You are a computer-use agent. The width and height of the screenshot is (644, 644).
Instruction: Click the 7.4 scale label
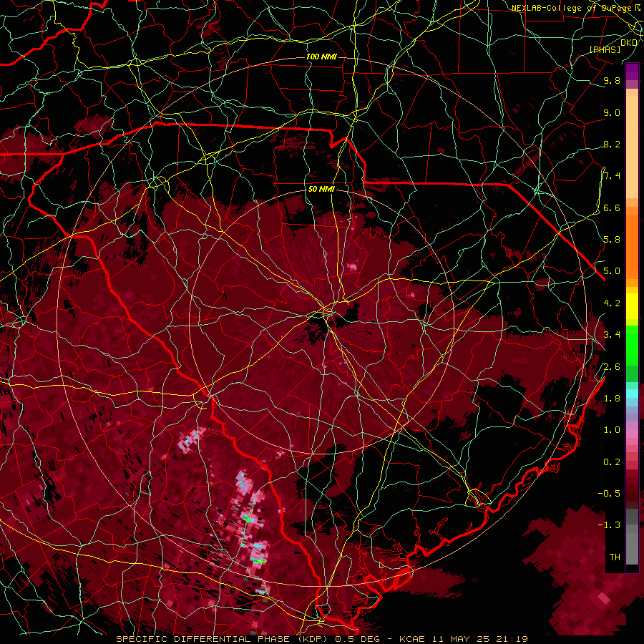point(612,176)
